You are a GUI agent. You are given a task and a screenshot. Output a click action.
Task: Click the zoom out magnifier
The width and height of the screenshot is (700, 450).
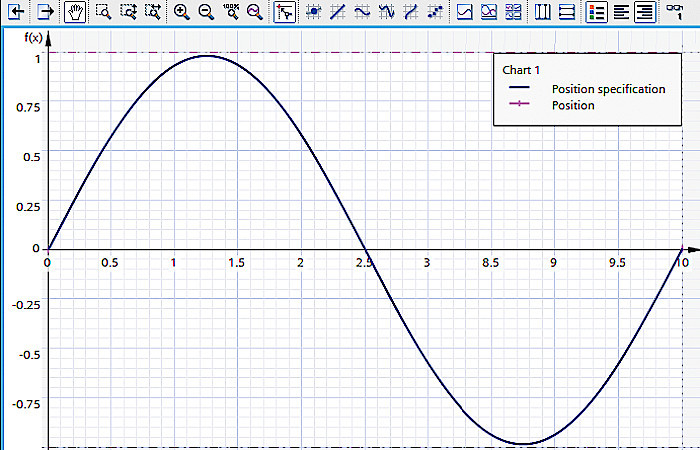[206, 12]
